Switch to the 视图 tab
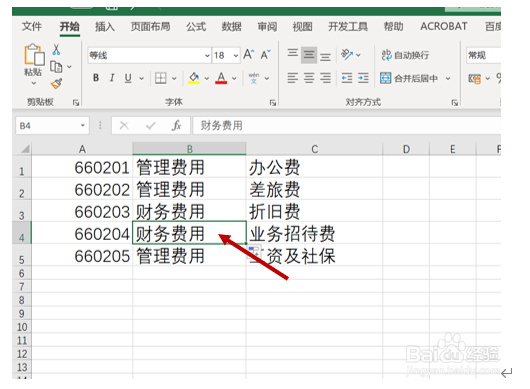The width and height of the screenshot is (530, 389). [x=303, y=26]
